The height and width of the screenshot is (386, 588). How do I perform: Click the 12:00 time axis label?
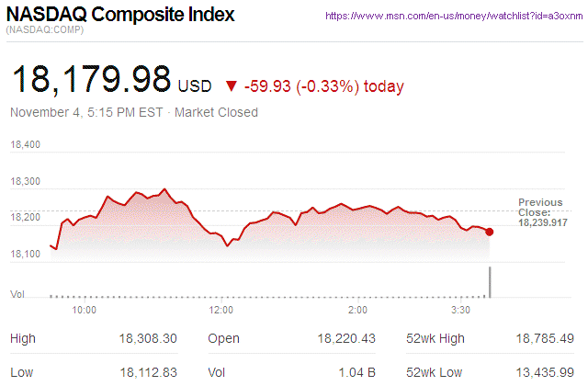coord(221,310)
